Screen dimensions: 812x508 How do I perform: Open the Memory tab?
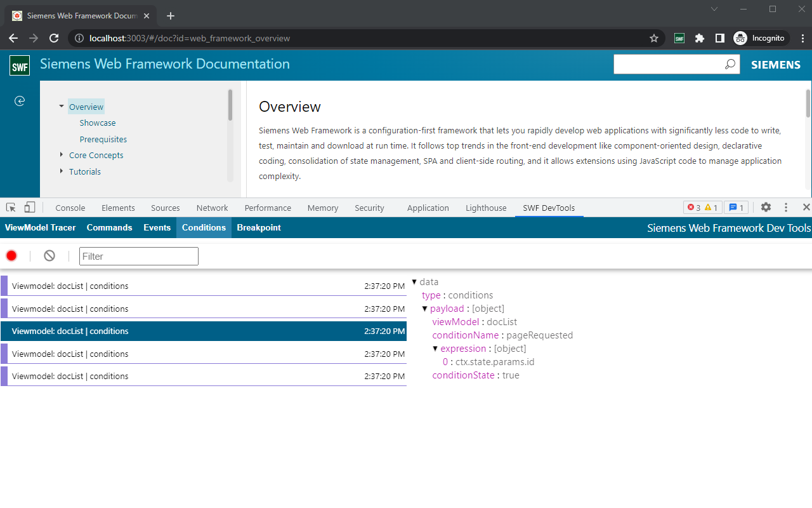click(323, 208)
